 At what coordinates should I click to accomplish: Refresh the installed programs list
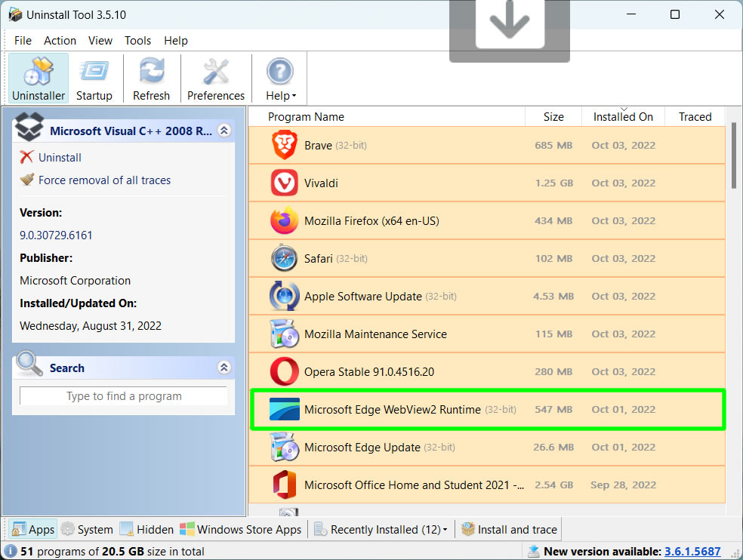point(151,78)
